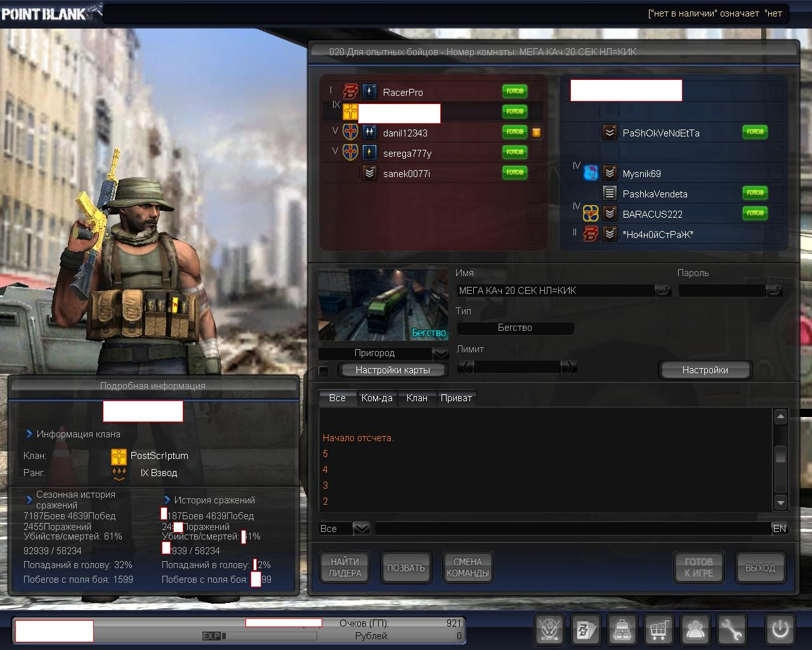The width and height of the screenshot is (812, 650).
Task: Tick the checkbox beside Настройки карты
Action: pos(324,371)
